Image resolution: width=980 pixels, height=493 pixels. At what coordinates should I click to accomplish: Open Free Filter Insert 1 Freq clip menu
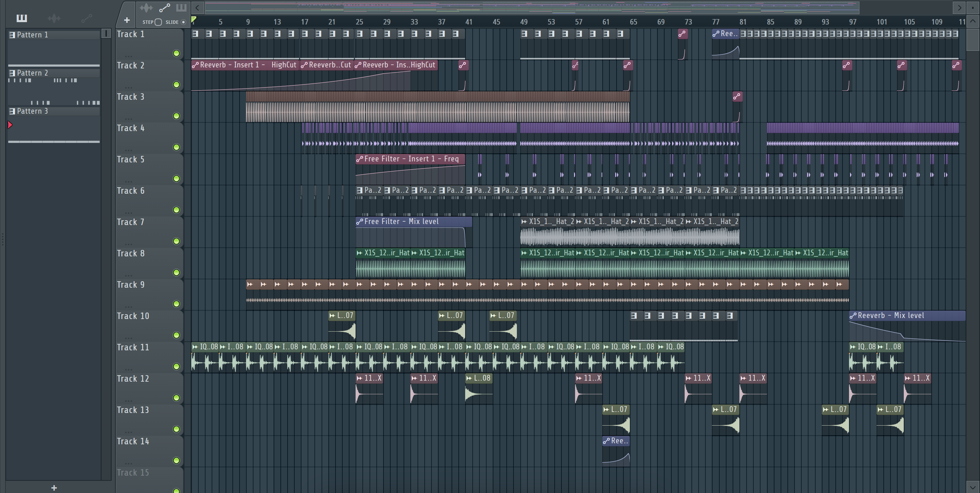[360, 159]
